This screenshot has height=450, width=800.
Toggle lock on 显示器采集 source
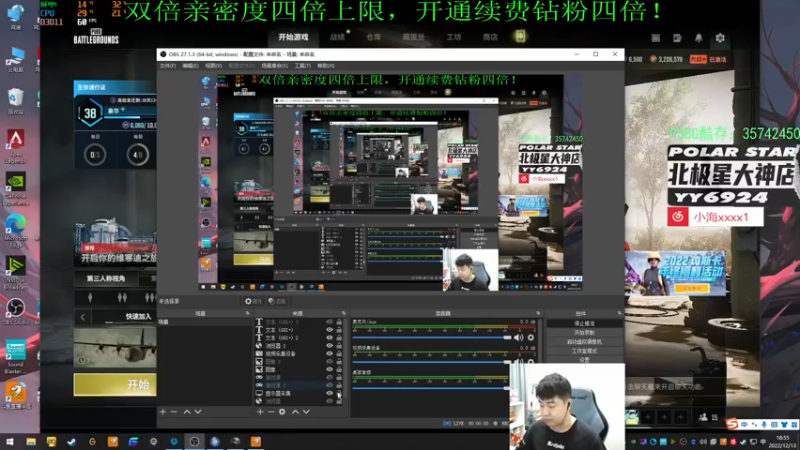(x=339, y=393)
